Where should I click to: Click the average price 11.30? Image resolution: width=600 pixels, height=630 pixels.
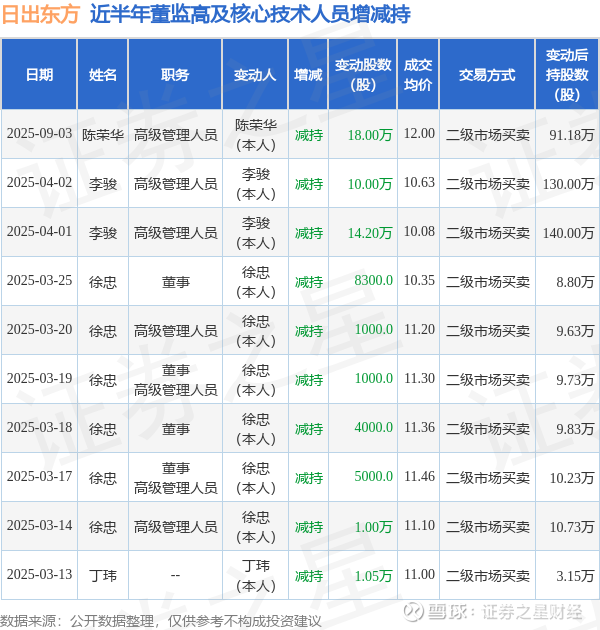pos(419,379)
